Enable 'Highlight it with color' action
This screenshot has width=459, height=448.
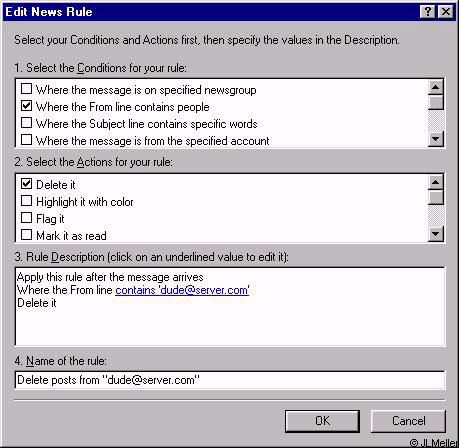(x=26, y=201)
